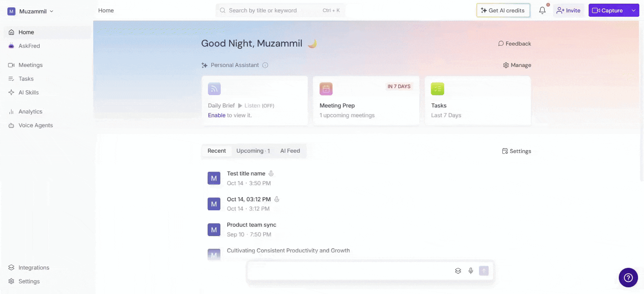Viewport: 644px width, 294px height.
Task: Click the Muzammil workspace avatar
Action: [11, 11]
